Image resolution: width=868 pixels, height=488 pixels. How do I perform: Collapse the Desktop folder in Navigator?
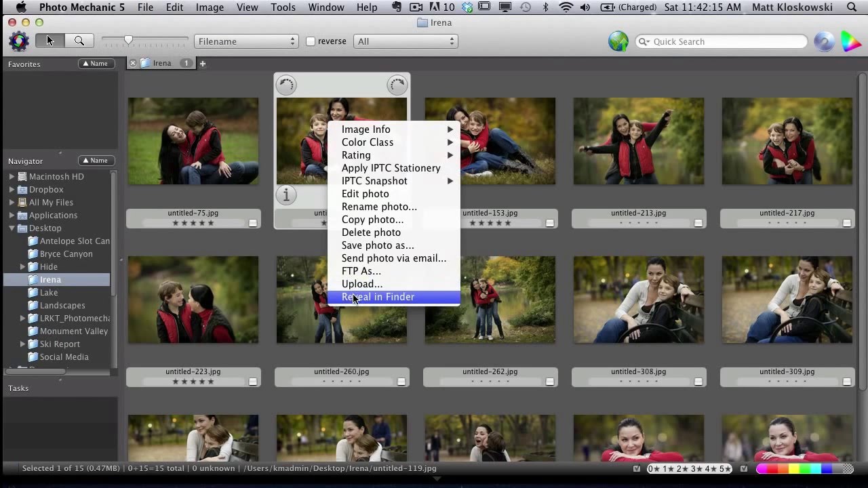click(x=12, y=228)
